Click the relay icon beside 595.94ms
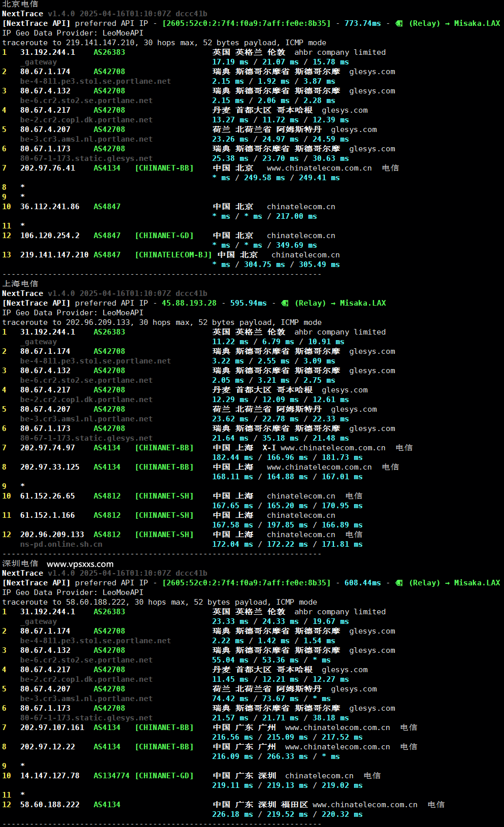This screenshot has height=827, width=504. click(x=285, y=303)
